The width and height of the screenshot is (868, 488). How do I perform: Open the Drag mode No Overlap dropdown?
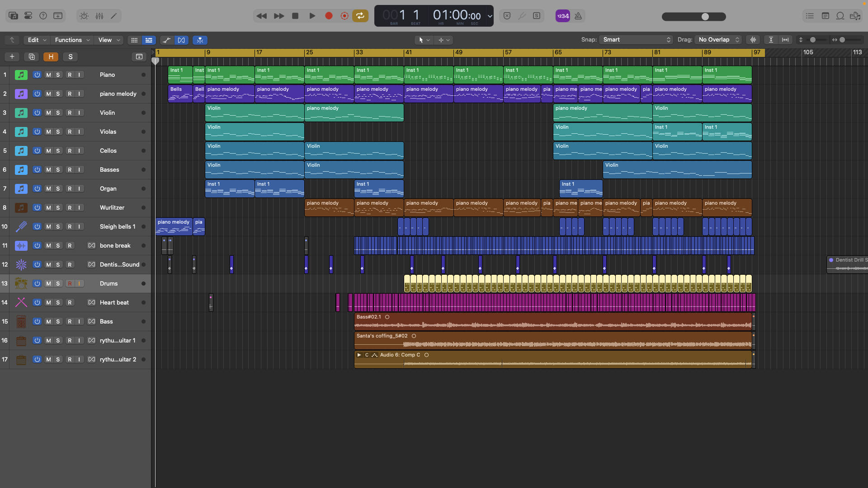[x=718, y=40]
